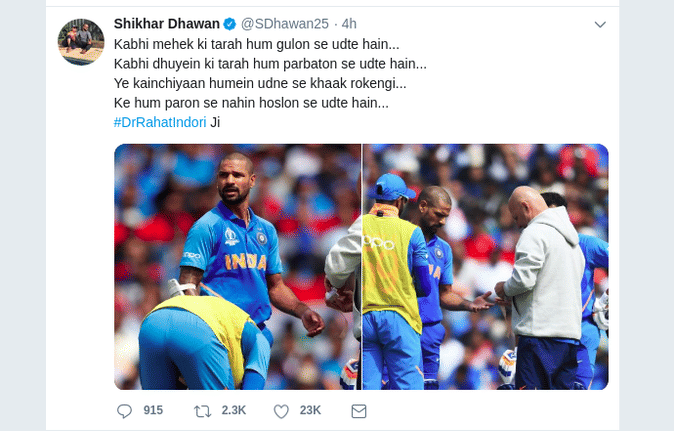Share via the envelope message icon
Image resolution: width=674 pixels, height=431 pixels.
tap(359, 411)
